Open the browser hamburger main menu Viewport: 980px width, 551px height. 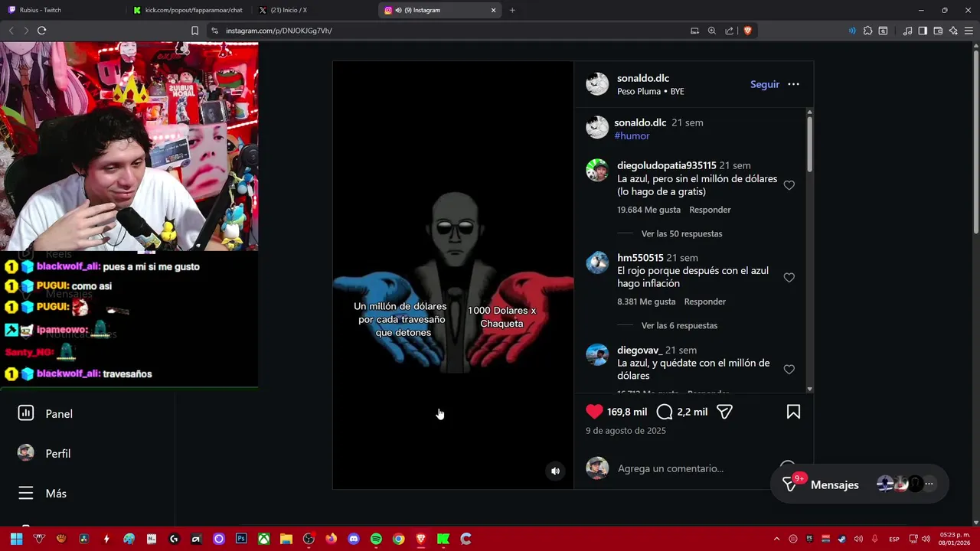[x=969, y=31]
